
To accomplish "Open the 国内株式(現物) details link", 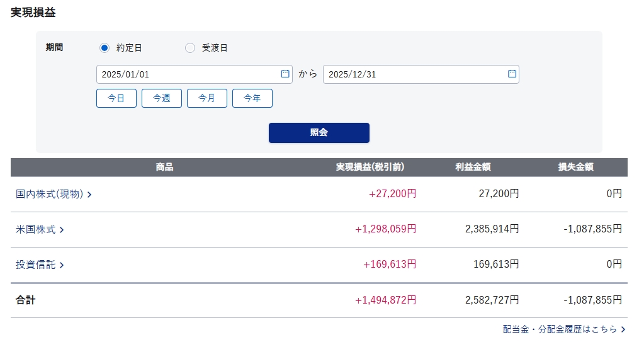I will (49, 195).
